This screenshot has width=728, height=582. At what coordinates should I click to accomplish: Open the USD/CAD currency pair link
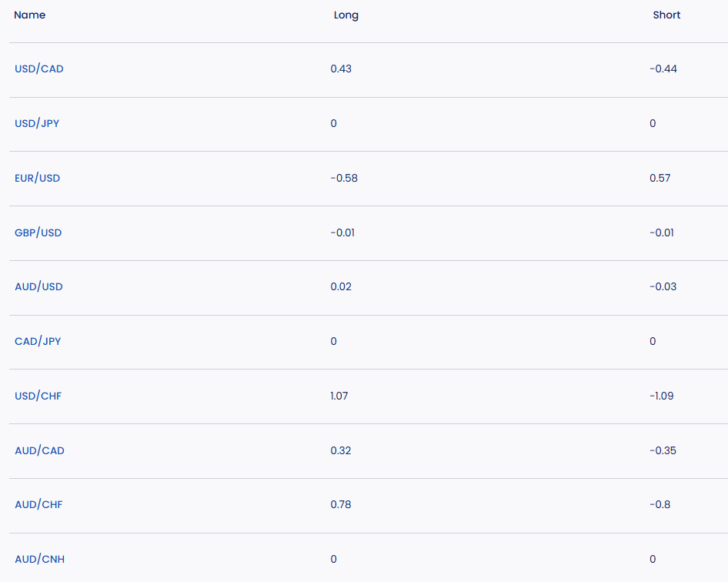(39, 69)
